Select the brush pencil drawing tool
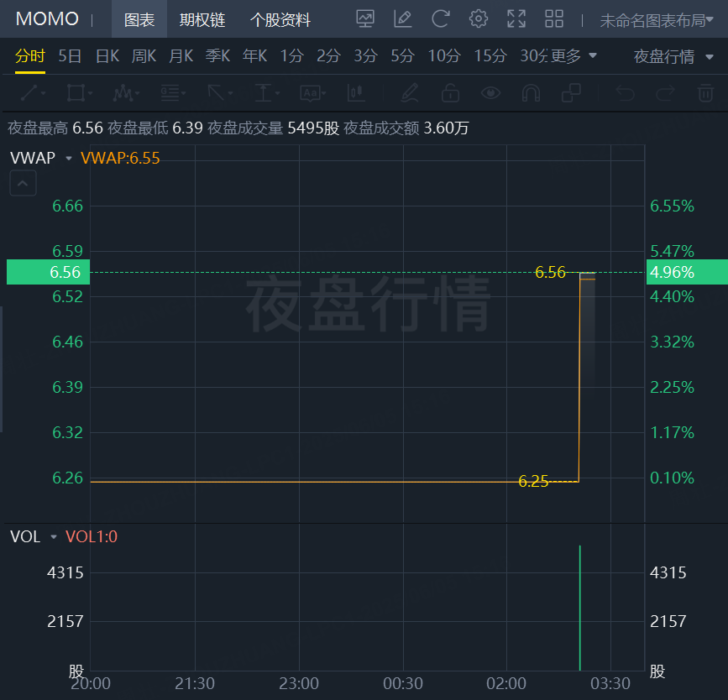 click(x=410, y=93)
